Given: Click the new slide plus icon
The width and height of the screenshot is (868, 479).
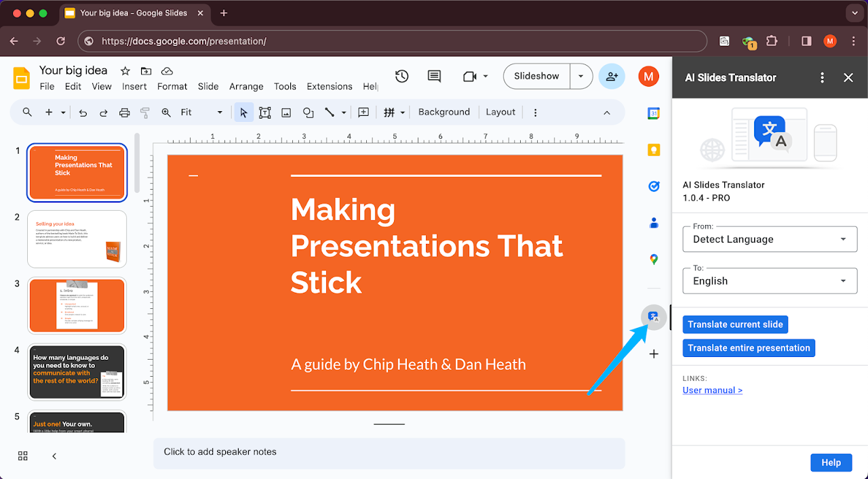Looking at the screenshot, I should [49, 112].
